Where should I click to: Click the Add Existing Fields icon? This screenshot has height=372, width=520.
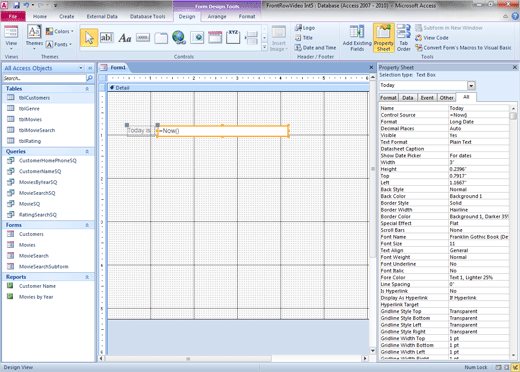tap(357, 38)
